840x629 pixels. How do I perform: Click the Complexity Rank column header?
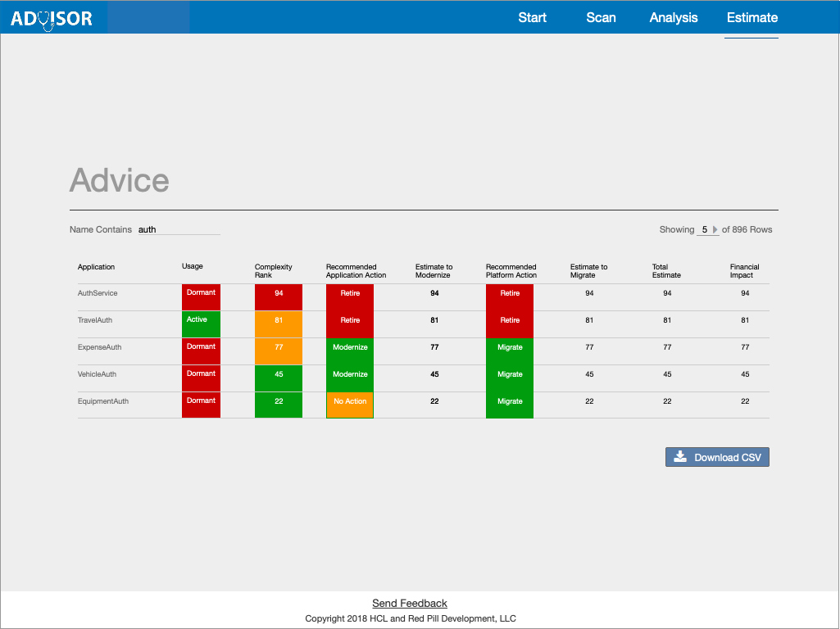point(274,271)
